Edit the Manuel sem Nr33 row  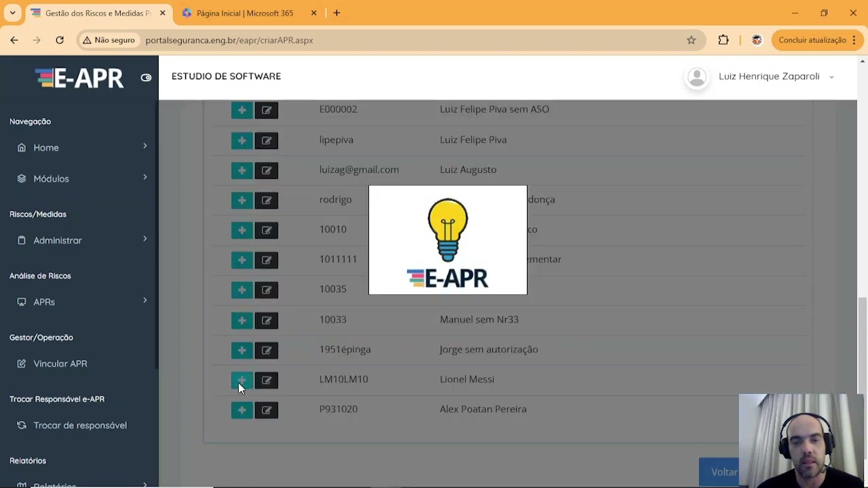click(x=267, y=320)
